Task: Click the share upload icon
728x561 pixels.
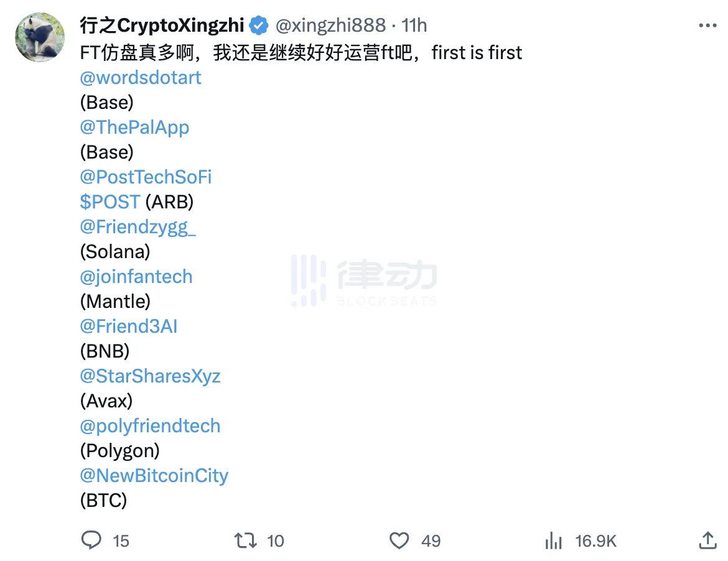Action: point(707,539)
